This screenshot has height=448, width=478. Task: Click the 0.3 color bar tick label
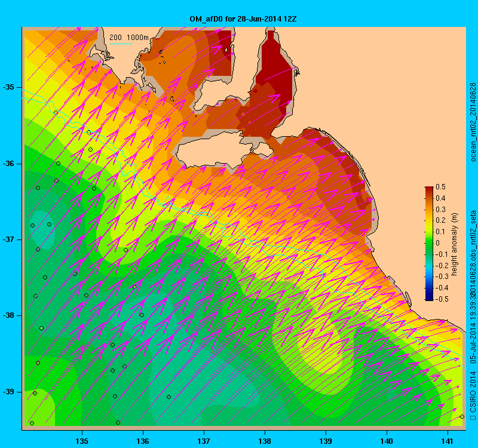[x=441, y=210]
